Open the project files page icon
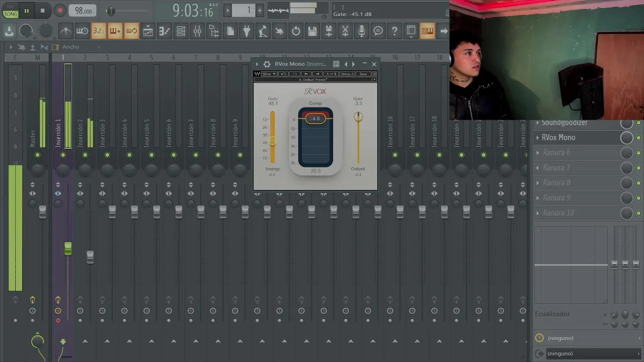Image resolution: width=644 pixels, height=362 pixels. click(230, 31)
